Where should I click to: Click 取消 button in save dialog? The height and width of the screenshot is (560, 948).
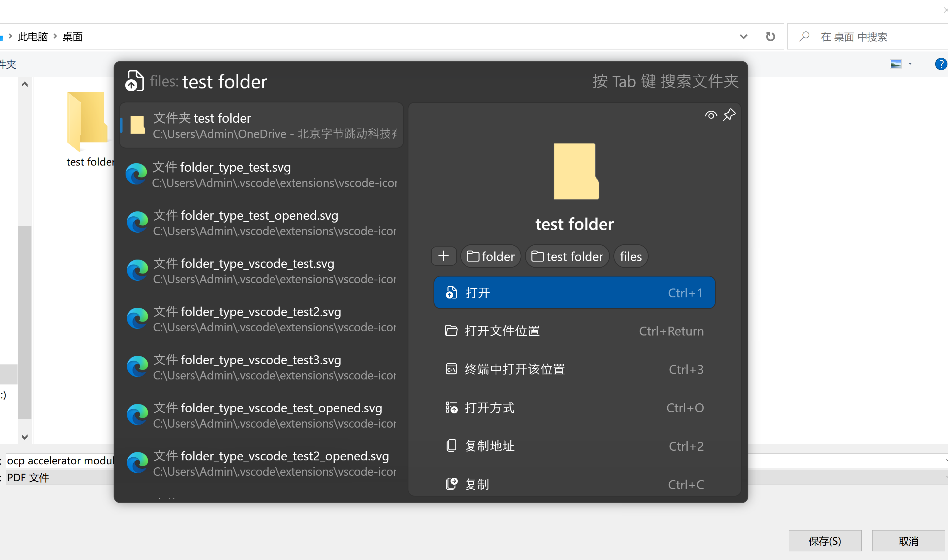(x=908, y=541)
